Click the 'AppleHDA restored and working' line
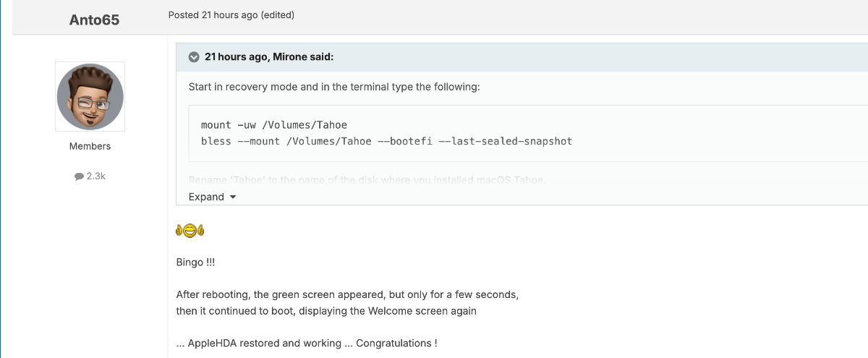868x358 pixels. (x=307, y=343)
